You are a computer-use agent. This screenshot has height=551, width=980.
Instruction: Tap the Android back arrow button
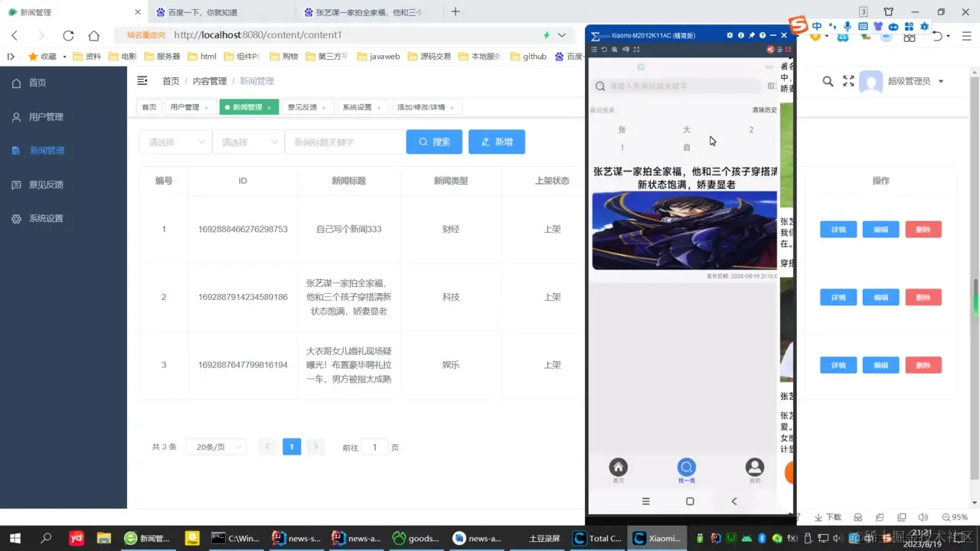734,501
